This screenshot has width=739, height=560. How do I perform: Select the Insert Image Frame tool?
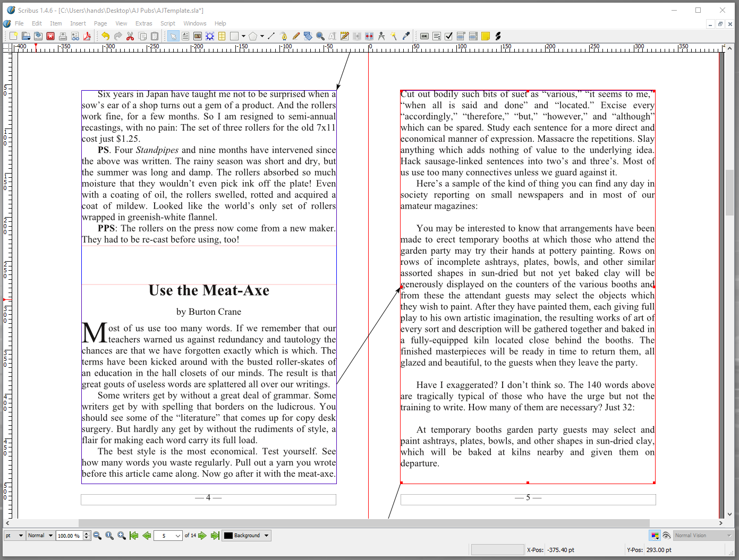pos(198,36)
